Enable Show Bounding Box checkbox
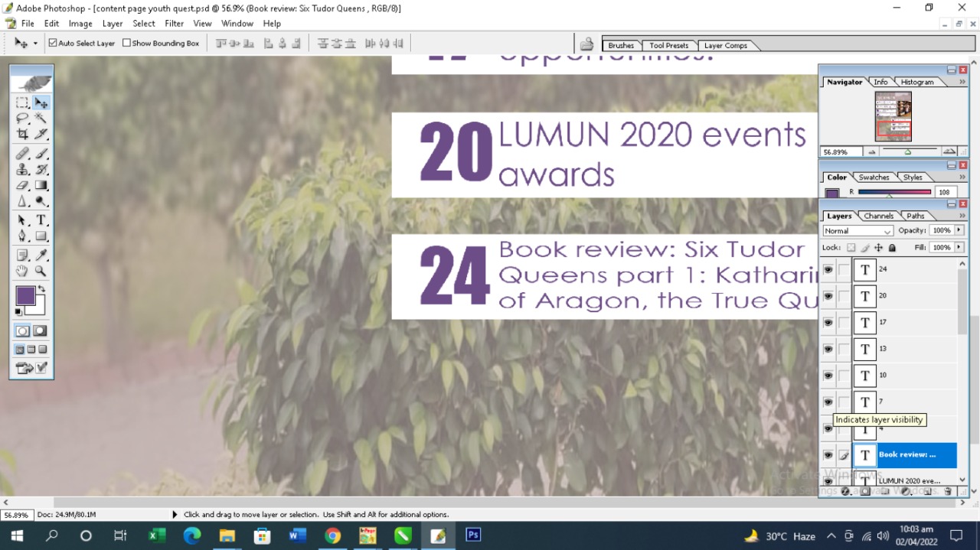Image resolution: width=980 pixels, height=550 pixels. (x=126, y=44)
